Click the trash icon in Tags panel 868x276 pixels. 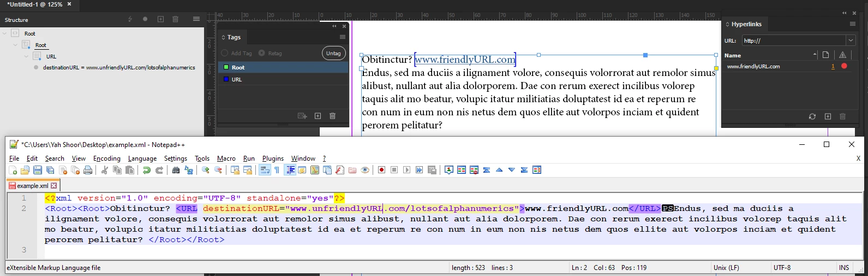coord(332,116)
